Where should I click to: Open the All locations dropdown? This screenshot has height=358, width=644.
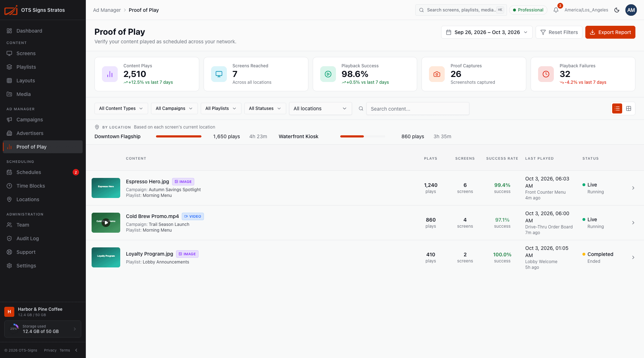(321, 108)
